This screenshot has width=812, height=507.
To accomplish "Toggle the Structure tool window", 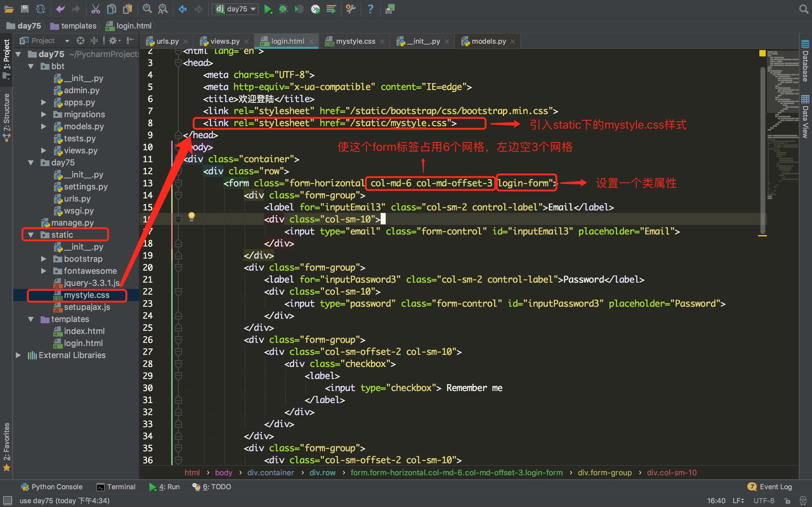I will [6, 117].
